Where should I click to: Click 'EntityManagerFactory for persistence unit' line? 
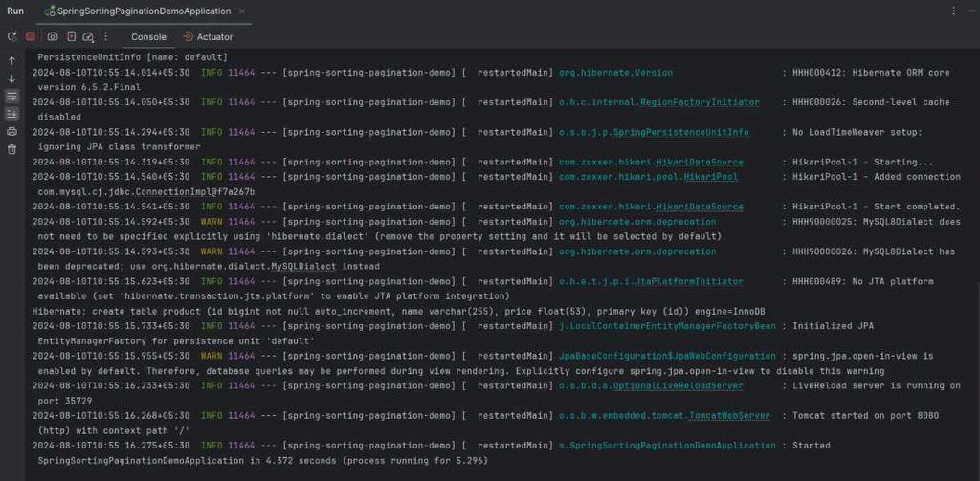pyautogui.click(x=176, y=341)
